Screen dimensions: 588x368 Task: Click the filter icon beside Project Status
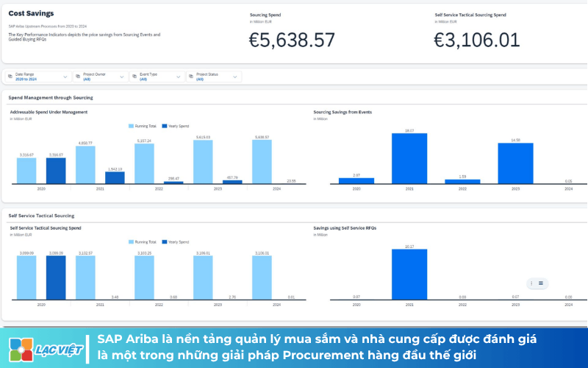tap(191, 77)
